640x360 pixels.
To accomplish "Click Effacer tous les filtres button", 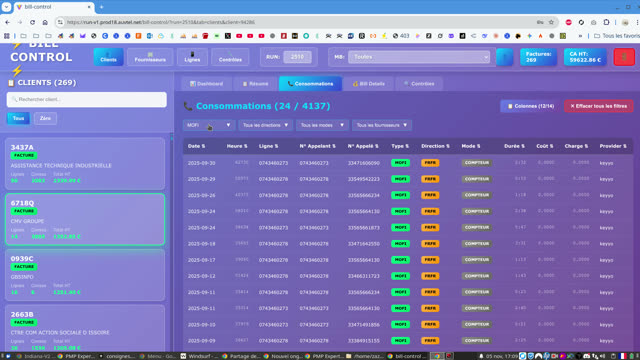I will 599,106.
